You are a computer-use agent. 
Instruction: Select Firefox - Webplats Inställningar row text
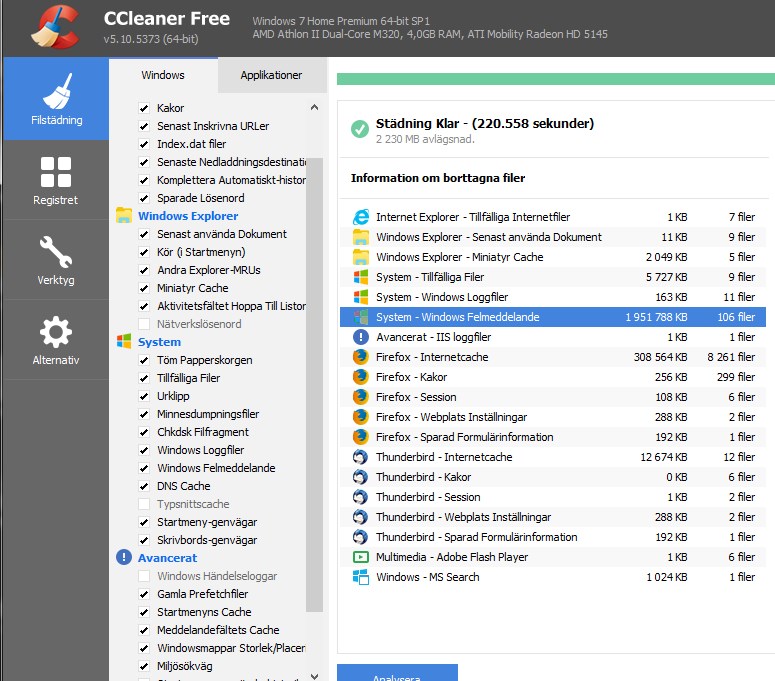[x=451, y=417]
